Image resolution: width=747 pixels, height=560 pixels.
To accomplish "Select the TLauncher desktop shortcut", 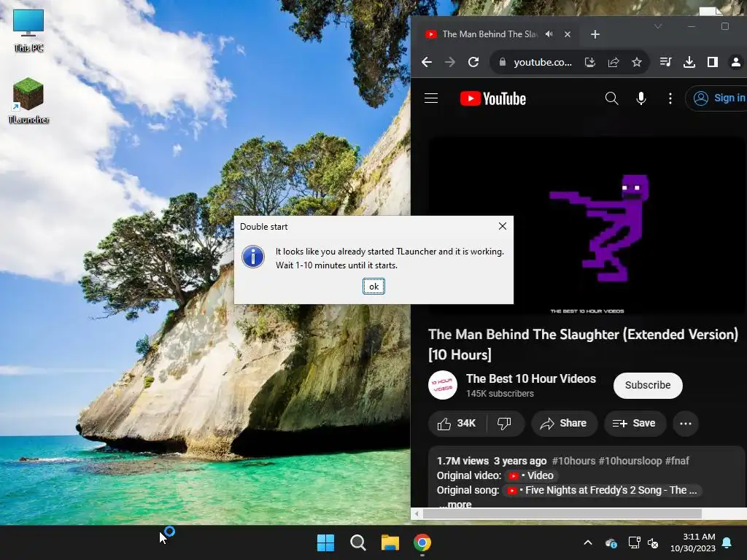I will (x=28, y=101).
